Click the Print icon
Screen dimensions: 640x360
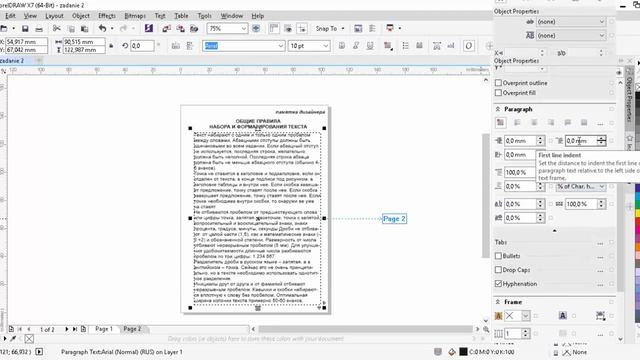[39, 29]
